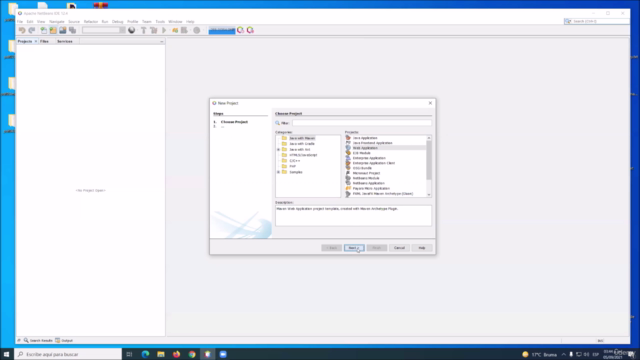Close the New Project dialog
This screenshot has width=640, height=360.
click(430, 103)
